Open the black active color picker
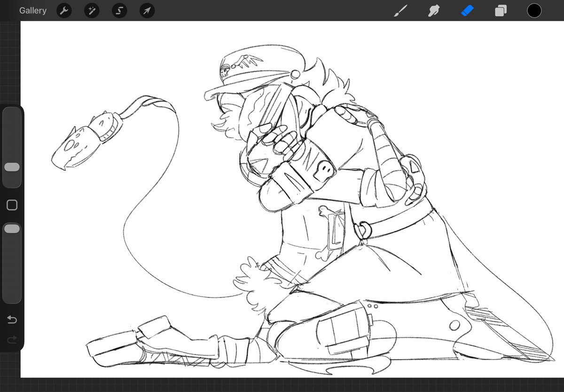 pyautogui.click(x=534, y=10)
